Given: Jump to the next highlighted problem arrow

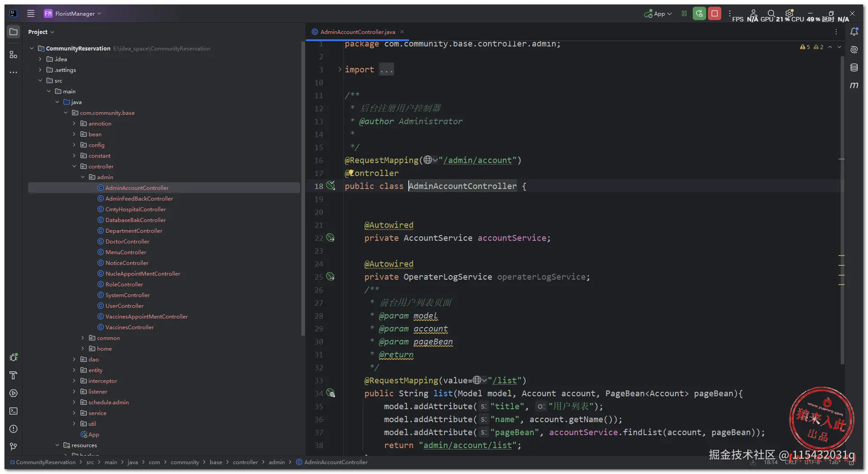Looking at the screenshot, I should 839,47.
